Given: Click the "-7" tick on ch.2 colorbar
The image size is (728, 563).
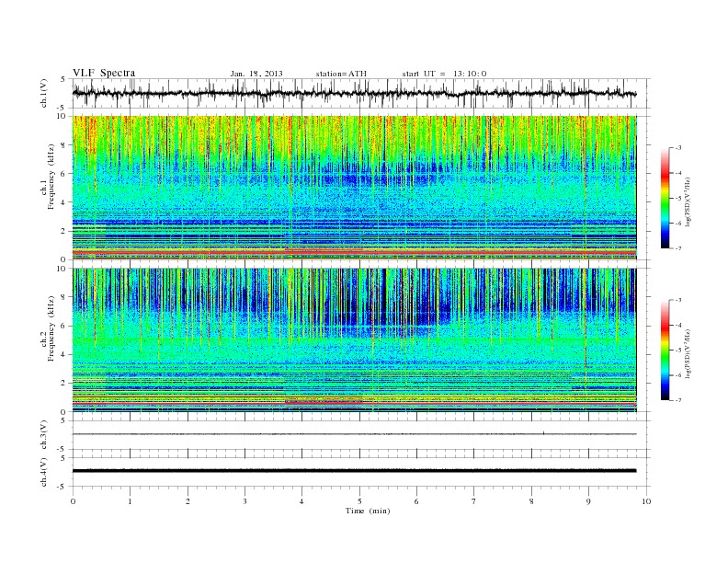Looking at the screenshot, I should 678,400.
